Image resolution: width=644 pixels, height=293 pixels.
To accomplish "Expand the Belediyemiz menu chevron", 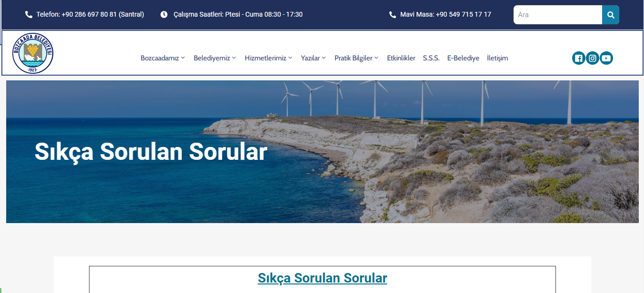I will coord(234,58).
